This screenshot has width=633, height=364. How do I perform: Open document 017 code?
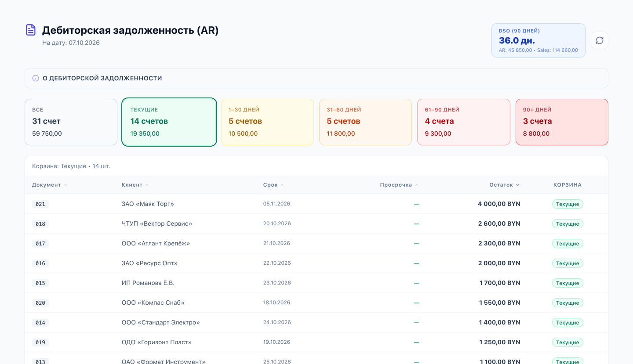40,244
